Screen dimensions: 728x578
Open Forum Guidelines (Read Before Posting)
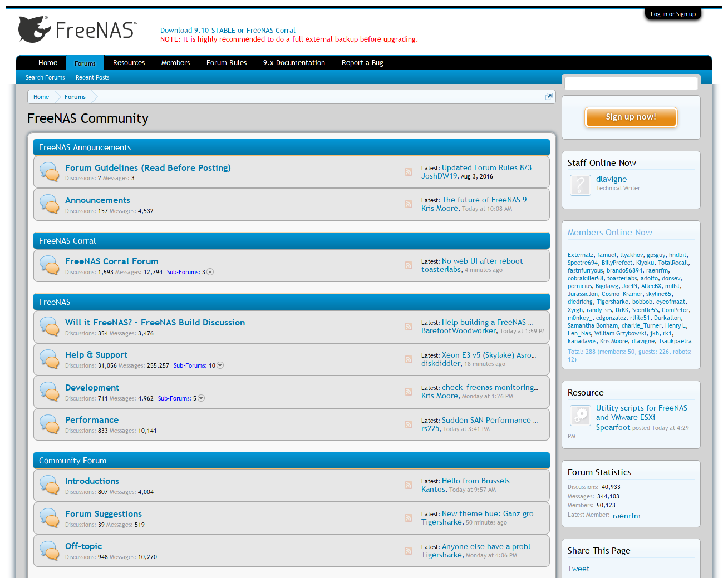pos(148,168)
